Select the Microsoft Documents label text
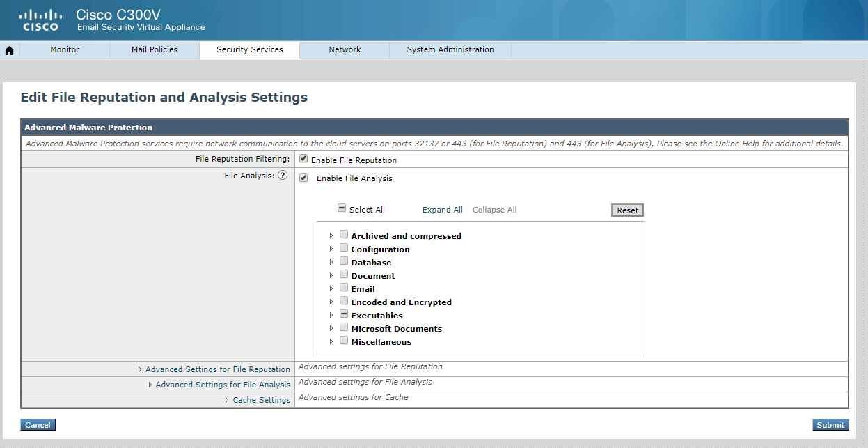Image resolution: width=868 pixels, height=448 pixels. 397,329
